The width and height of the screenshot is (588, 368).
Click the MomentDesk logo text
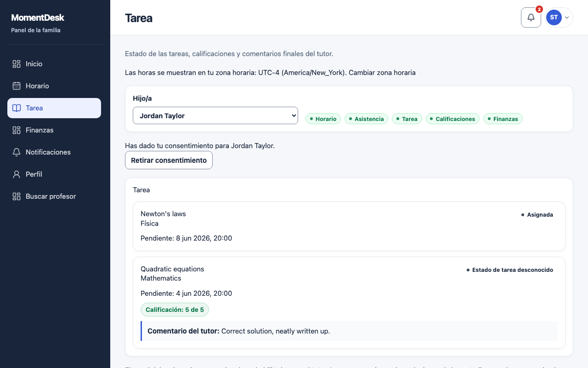coord(38,17)
